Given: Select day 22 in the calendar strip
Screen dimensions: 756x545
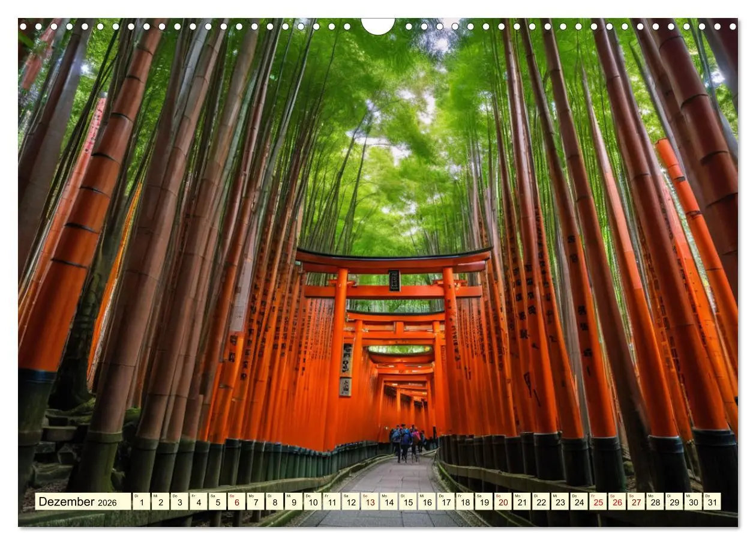Looking at the screenshot, I should pos(541,501).
